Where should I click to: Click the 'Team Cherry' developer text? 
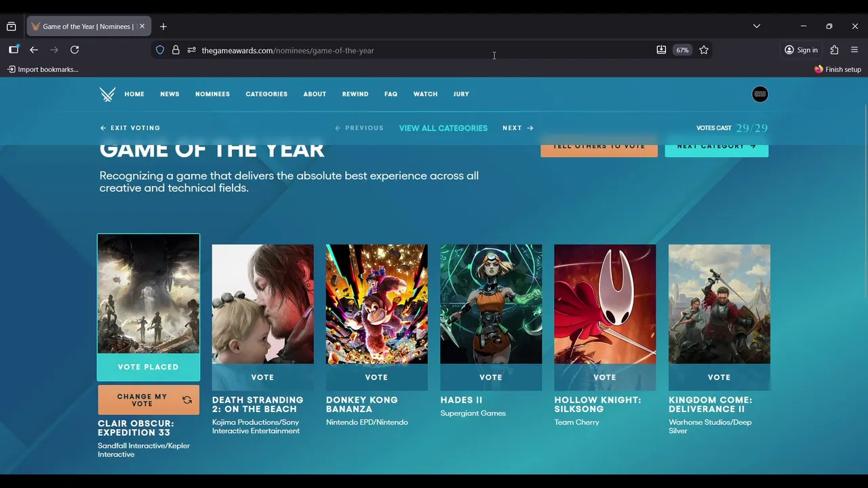pos(576,422)
